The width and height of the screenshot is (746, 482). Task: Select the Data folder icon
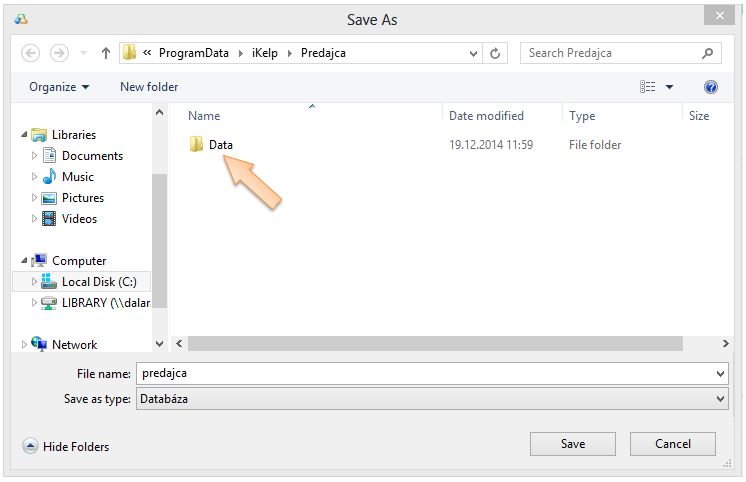[x=196, y=145]
